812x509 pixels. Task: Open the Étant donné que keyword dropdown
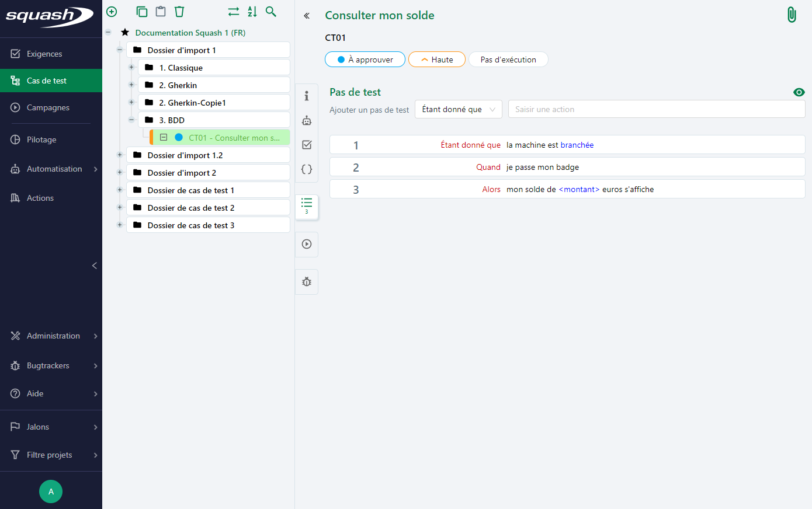(x=458, y=109)
